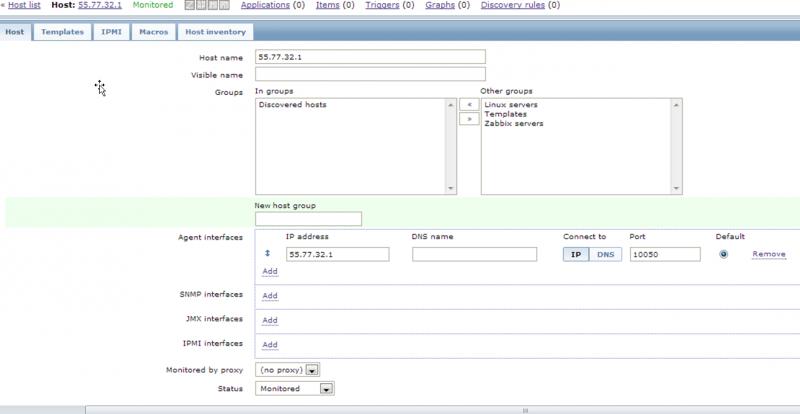The height and width of the screenshot is (414, 800).
Task: Open the Monitored by proxy dropdown
Action: click(288, 370)
